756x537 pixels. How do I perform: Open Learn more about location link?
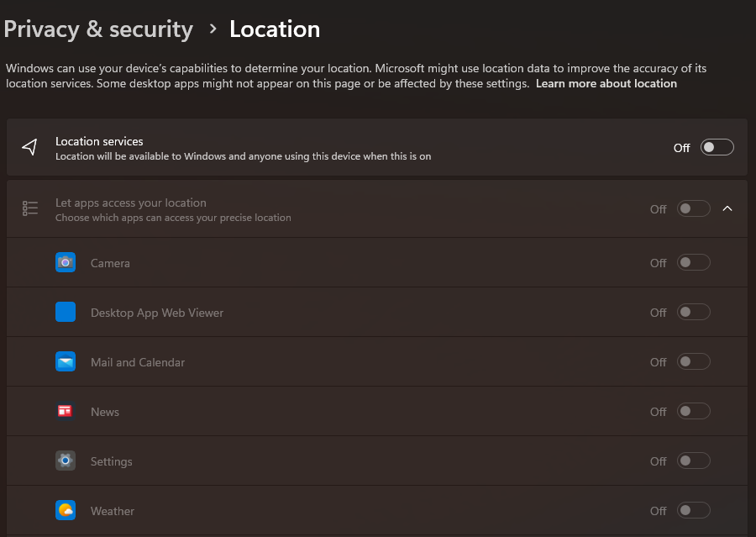point(606,83)
